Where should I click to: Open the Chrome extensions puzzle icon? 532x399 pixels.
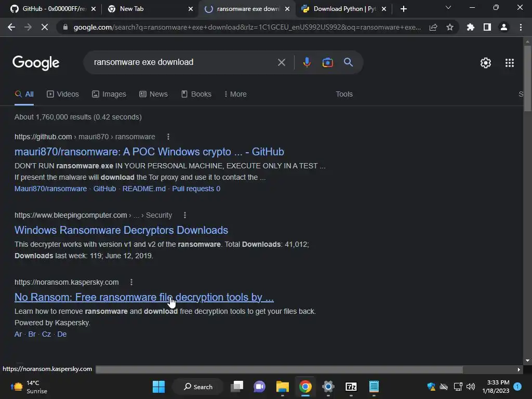[x=470, y=27]
